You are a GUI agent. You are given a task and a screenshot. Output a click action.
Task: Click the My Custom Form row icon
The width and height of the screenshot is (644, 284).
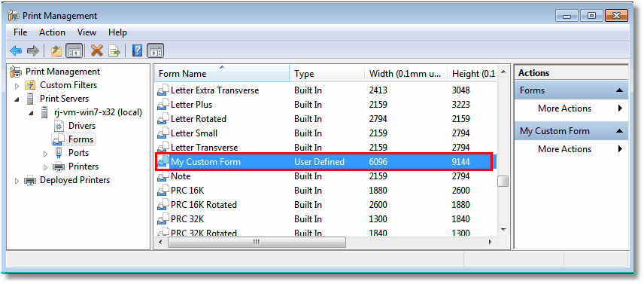pyautogui.click(x=163, y=162)
